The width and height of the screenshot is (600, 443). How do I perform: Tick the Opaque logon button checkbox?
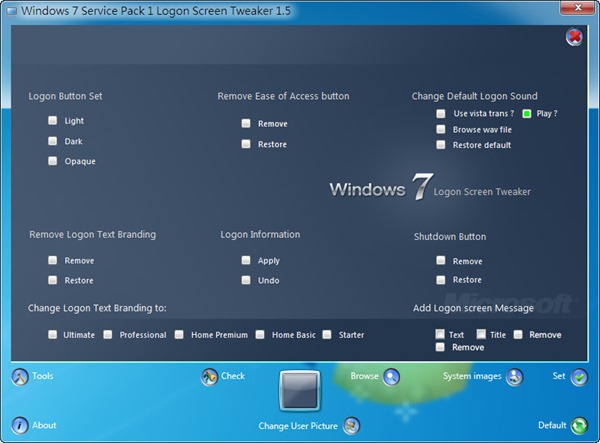[x=52, y=161]
